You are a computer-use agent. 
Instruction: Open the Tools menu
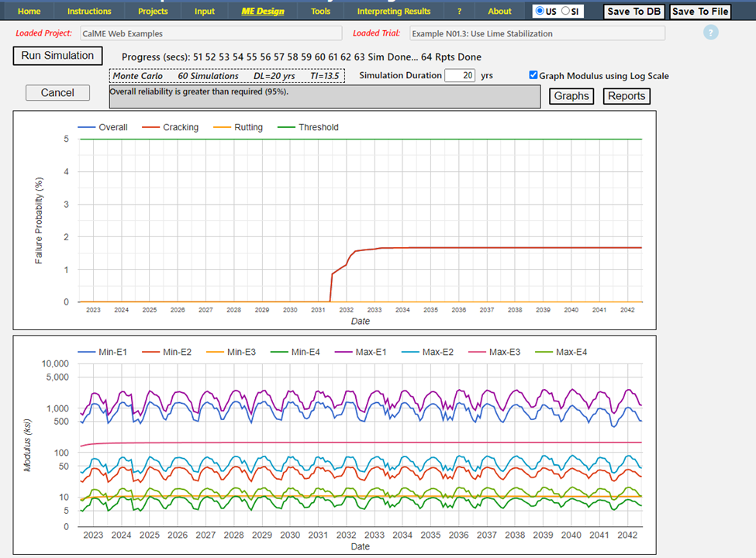(320, 11)
